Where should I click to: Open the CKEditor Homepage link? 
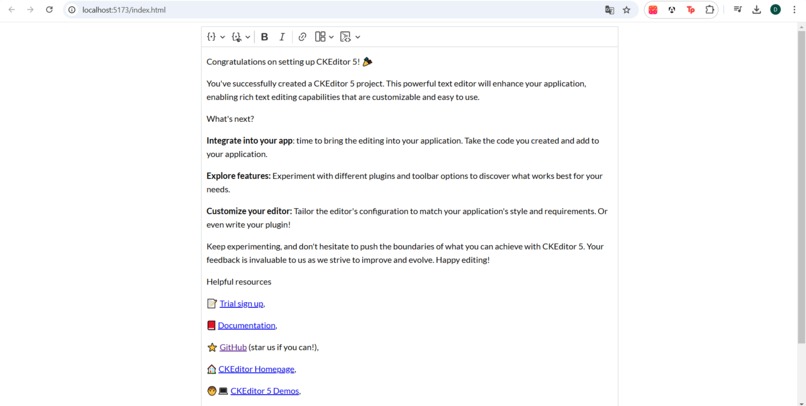pos(257,369)
